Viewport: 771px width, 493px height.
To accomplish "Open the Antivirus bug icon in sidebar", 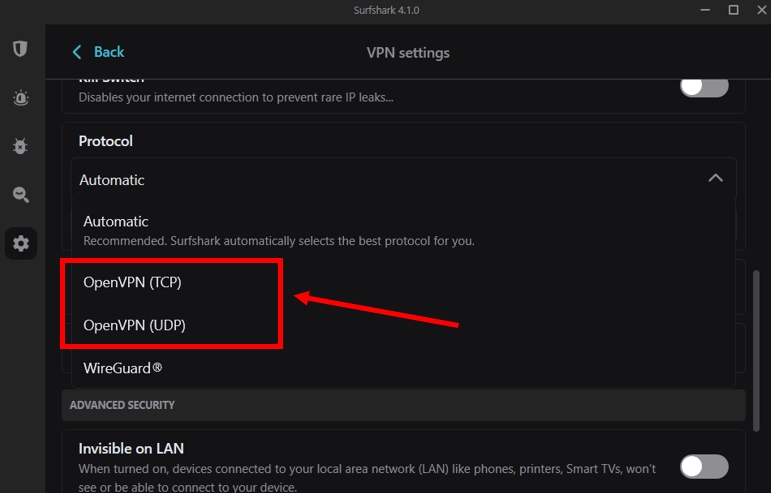I will (20, 146).
